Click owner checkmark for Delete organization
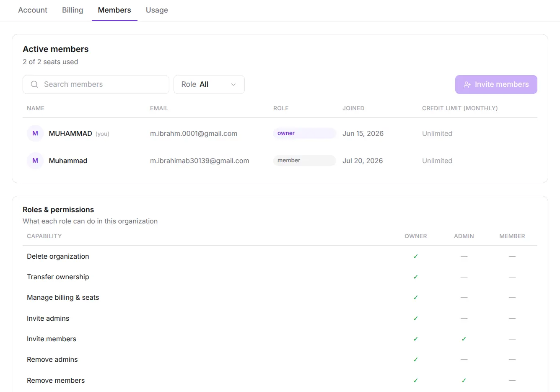 416,256
